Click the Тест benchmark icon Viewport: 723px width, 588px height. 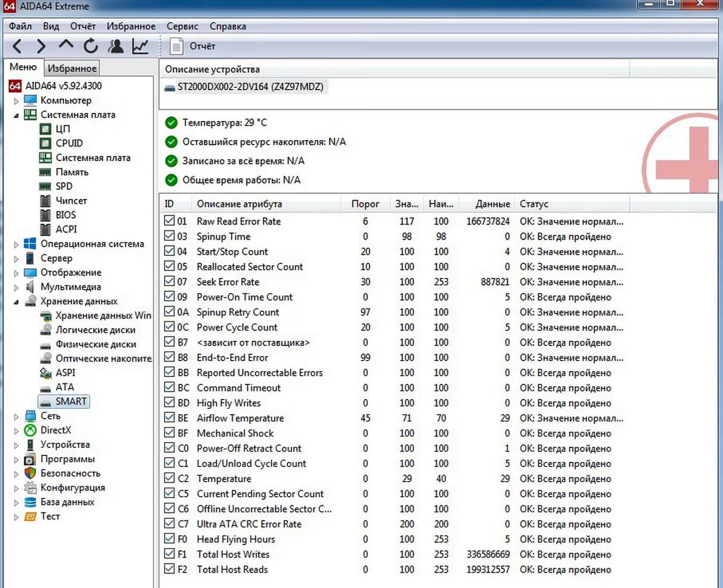pos(30,516)
